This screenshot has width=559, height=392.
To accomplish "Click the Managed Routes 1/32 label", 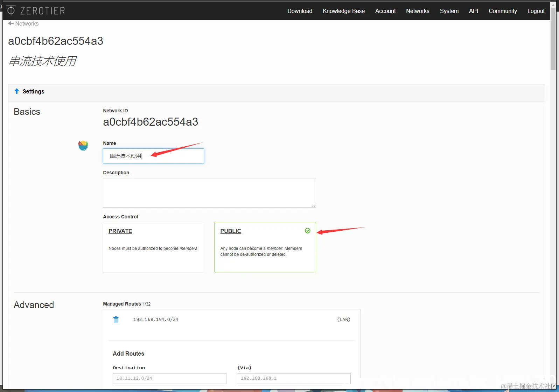I will click(x=127, y=304).
